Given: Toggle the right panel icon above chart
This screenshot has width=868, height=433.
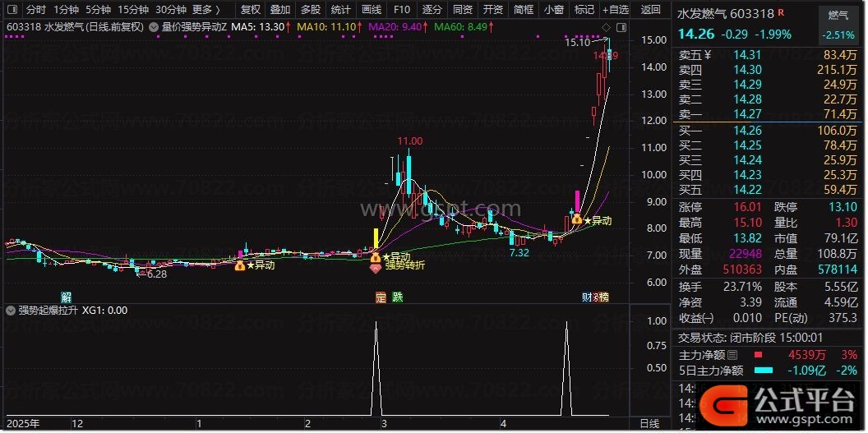Looking at the screenshot, I should (621, 27).
